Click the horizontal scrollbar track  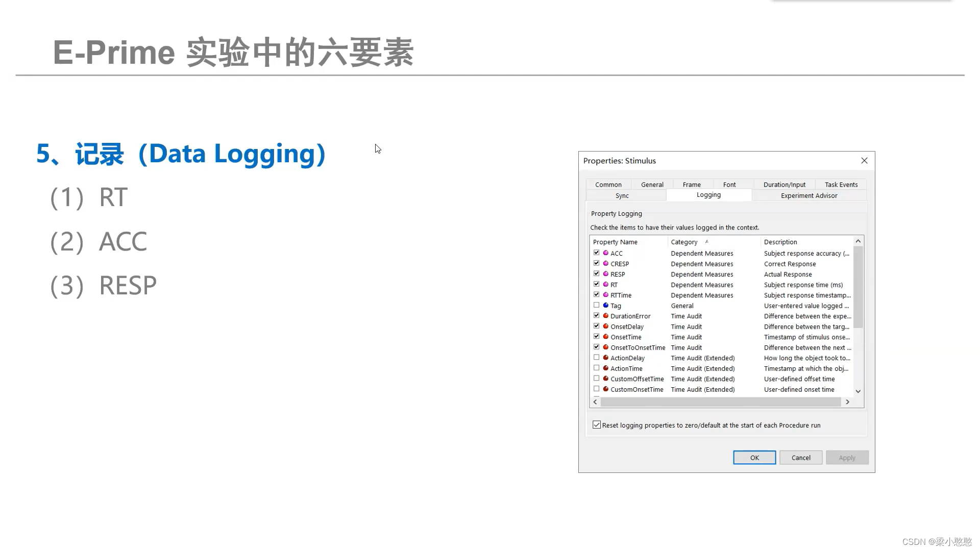720,402
